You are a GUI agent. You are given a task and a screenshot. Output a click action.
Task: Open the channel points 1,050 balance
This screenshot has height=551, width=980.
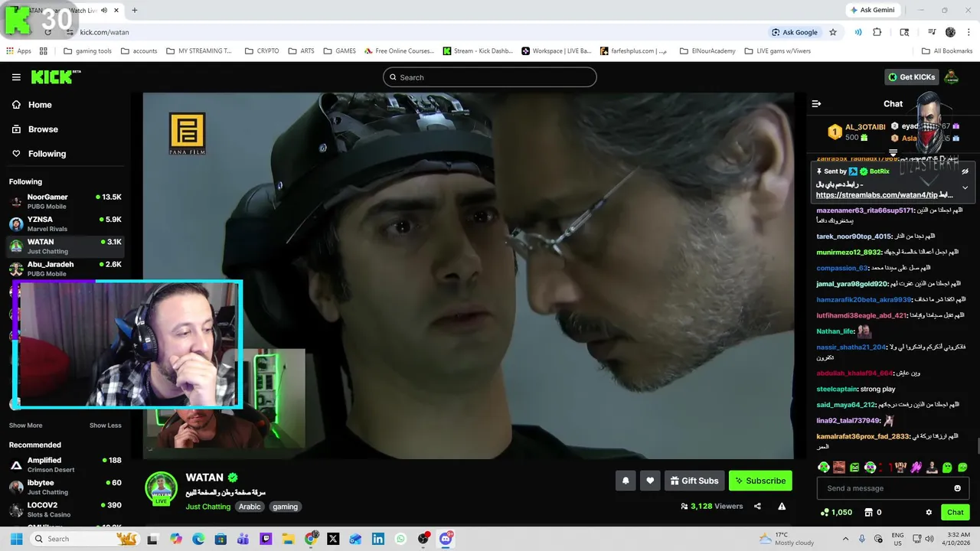point(836,512)
